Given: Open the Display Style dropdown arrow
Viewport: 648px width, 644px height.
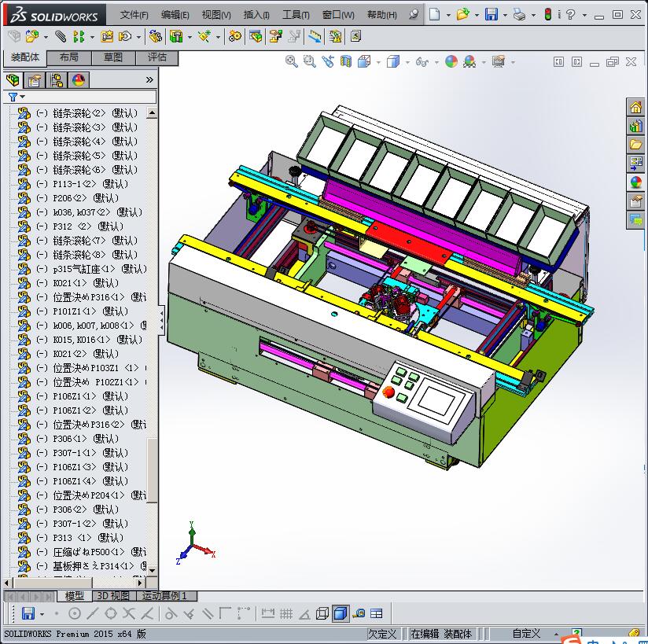Looking at the screenshot, I should pos(407,62).
